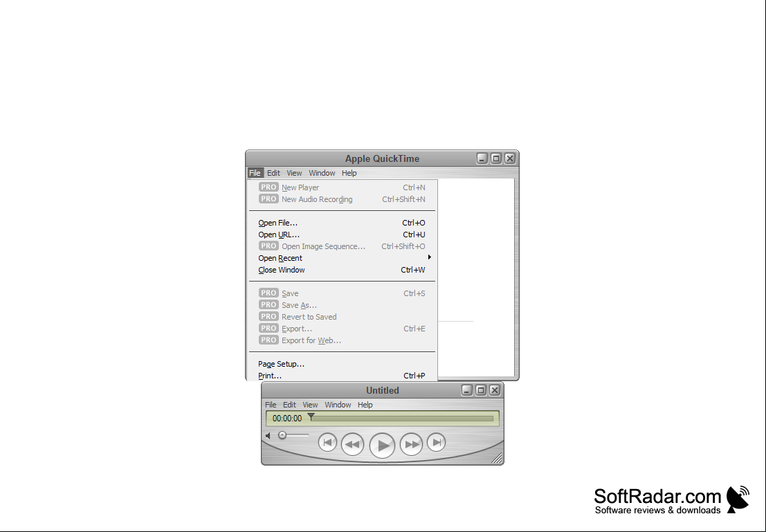766x532 pixels.
Task: Open Window menu in Untitled player window
Action: point(338,405)
